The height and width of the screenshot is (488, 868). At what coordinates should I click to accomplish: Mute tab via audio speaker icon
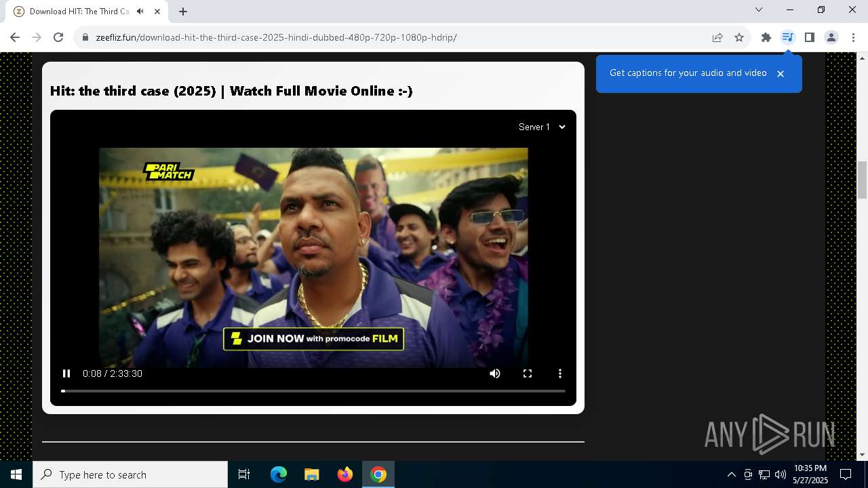(x=140, y=12)
